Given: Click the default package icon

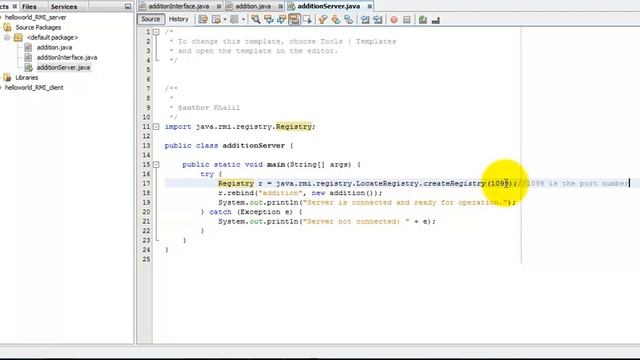Looking at the screenshot, I should (x=18, y=38).
